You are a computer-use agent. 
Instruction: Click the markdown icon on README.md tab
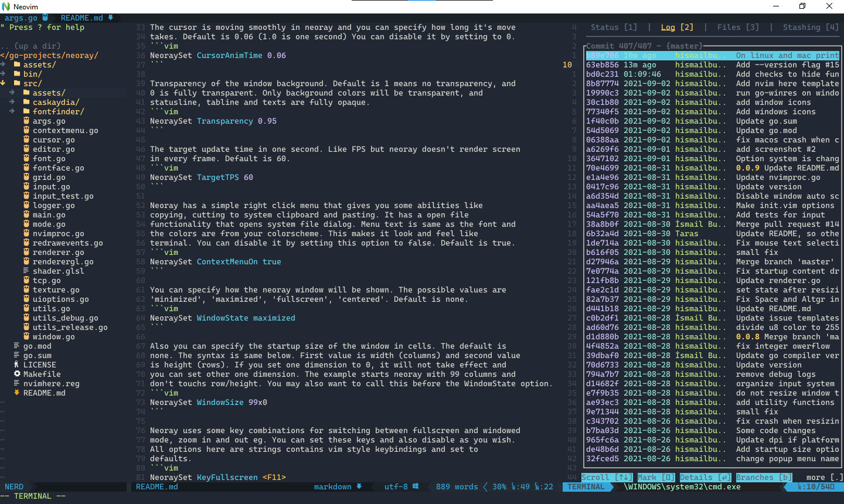[111, 18]
